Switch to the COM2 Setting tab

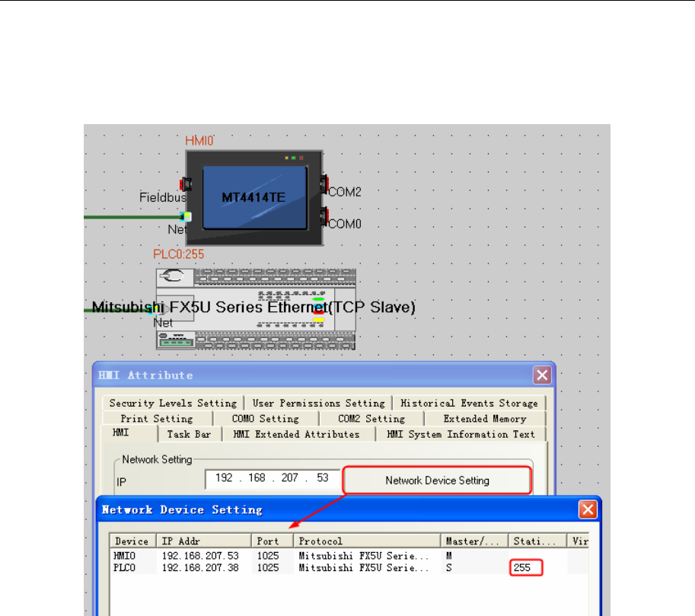[371, 419]
